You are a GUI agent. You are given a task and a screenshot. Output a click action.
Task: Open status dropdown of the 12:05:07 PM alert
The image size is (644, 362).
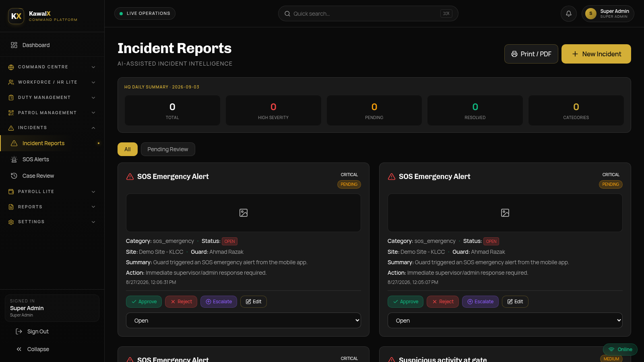(x=505, y=321)
